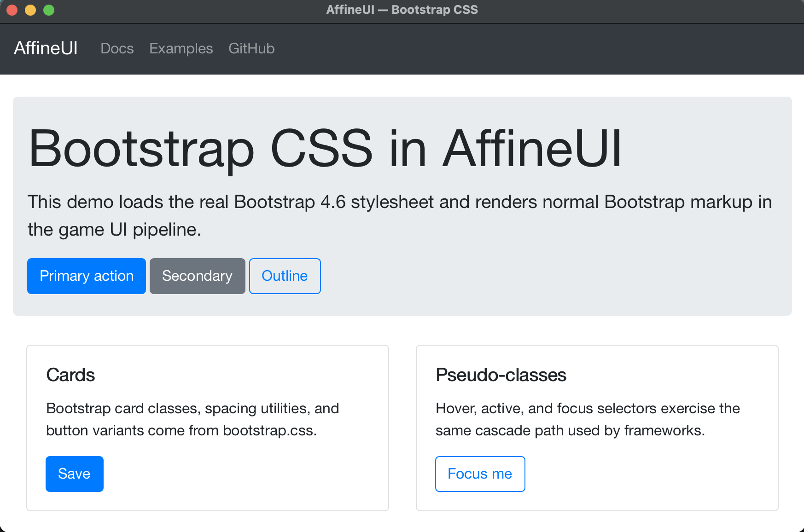Click the 'Pseudo-classes' card title

tap(501, 375)
